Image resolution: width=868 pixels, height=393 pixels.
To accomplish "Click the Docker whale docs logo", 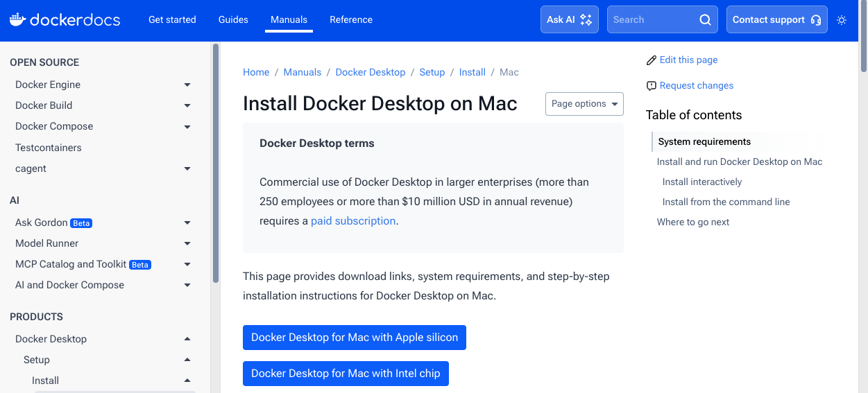I will (65, 19).
